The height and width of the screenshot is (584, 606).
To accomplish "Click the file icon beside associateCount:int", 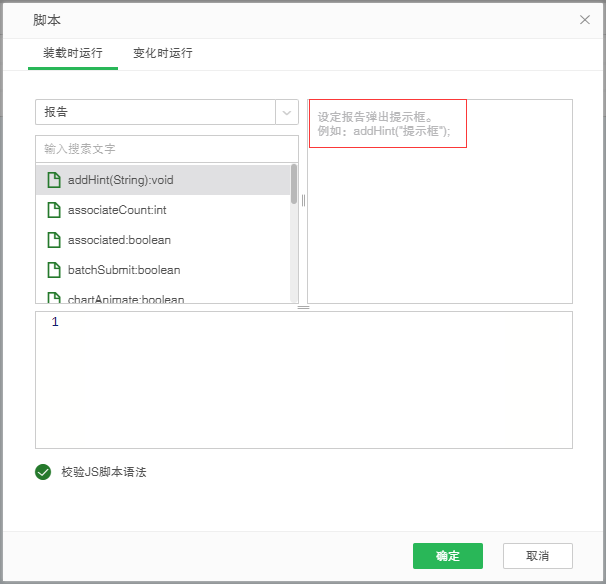I will (x=54, y=210).
